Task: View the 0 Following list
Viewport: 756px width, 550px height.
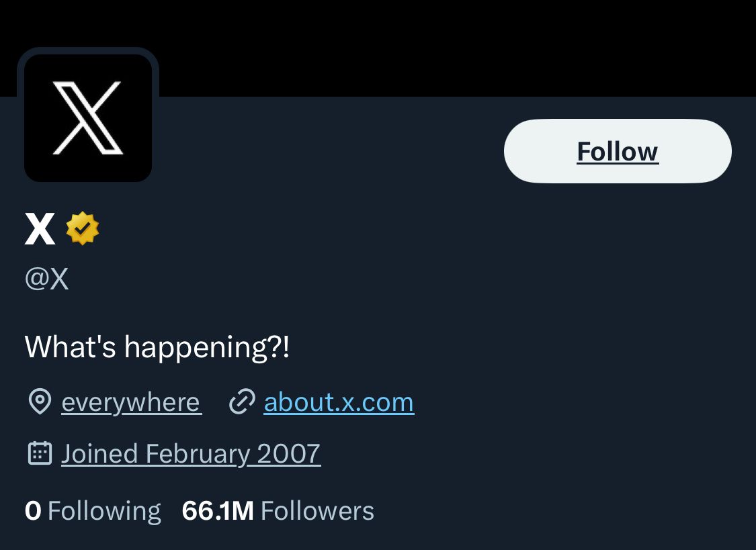Action: point(92,510)
